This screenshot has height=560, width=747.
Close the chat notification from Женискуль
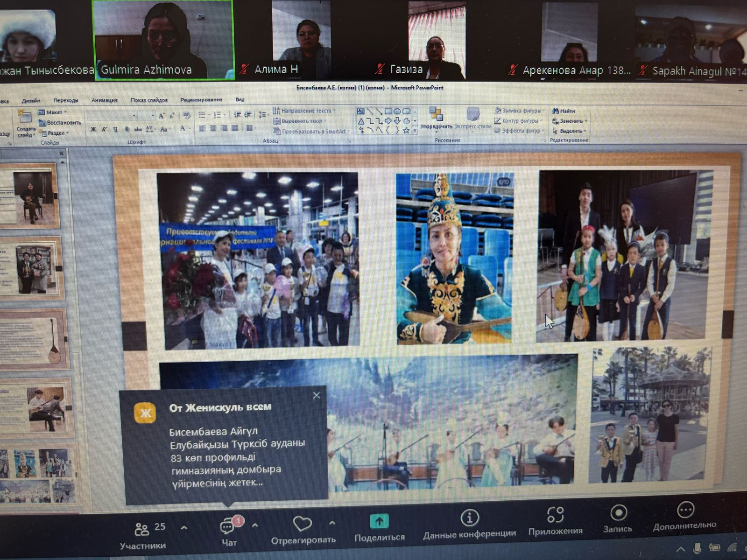(x=317, y=395)
